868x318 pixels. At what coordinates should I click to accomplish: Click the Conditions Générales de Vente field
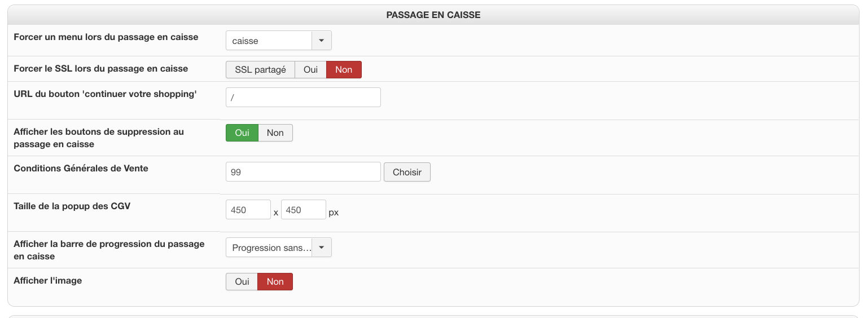(303, 172)
